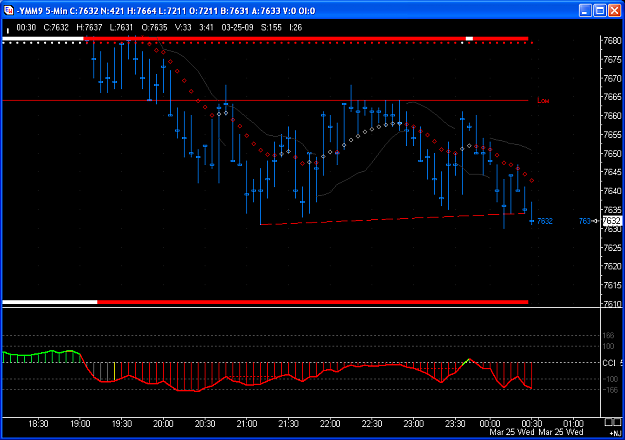This screenshot has height=440, width=625.
Task: Click the boxed 7632 price marker on axis
Action: click(611, 221)
